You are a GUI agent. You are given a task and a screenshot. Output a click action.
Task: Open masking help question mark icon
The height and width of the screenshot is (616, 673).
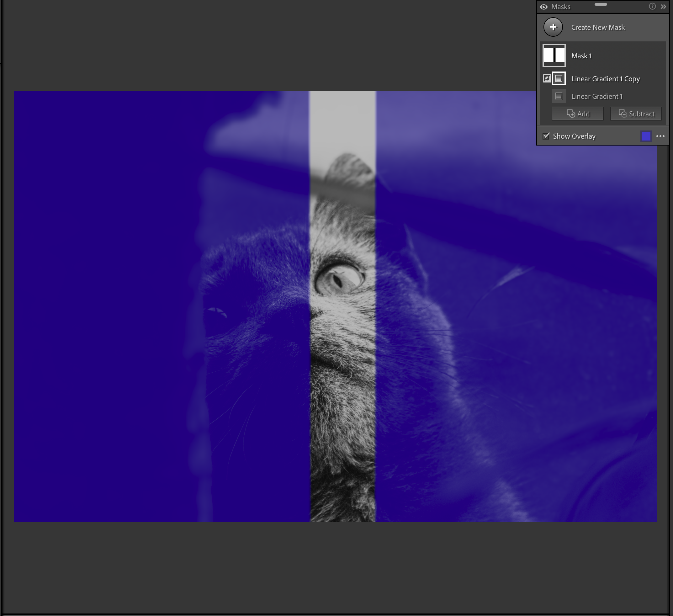point(652,6)
